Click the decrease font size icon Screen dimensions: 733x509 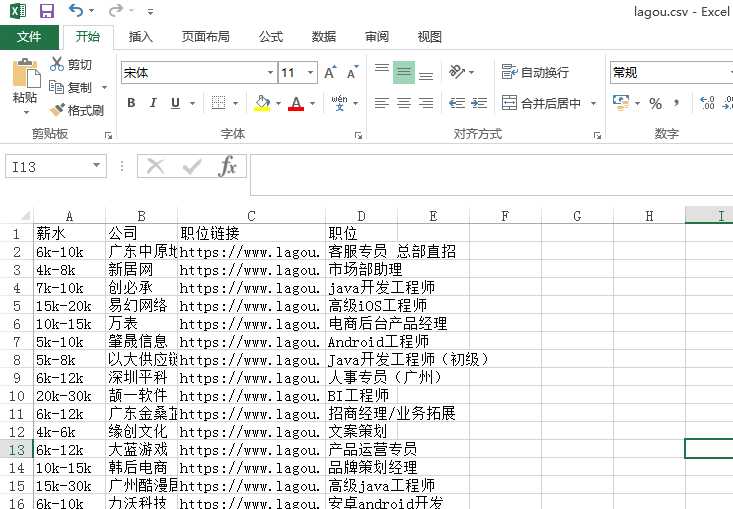352,72
